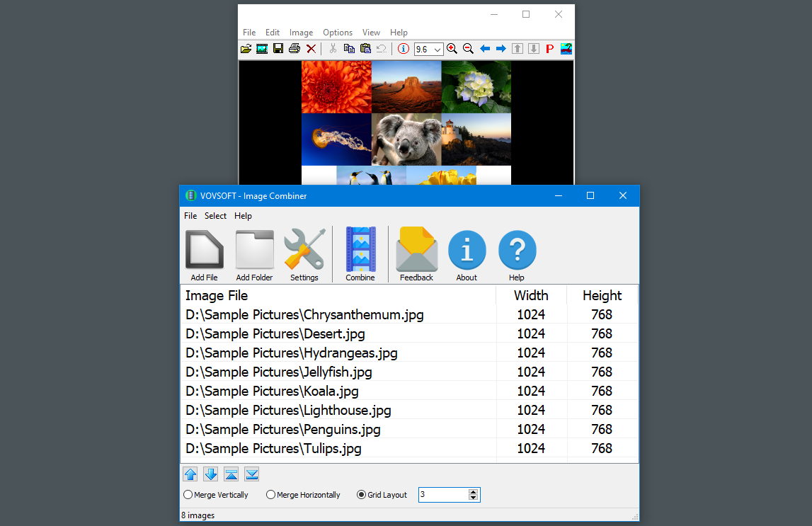Click the Zoom out magnifier in the viewer
This screenshot has height=526, width=812.
pyautogui.click(x=468, y=49)
